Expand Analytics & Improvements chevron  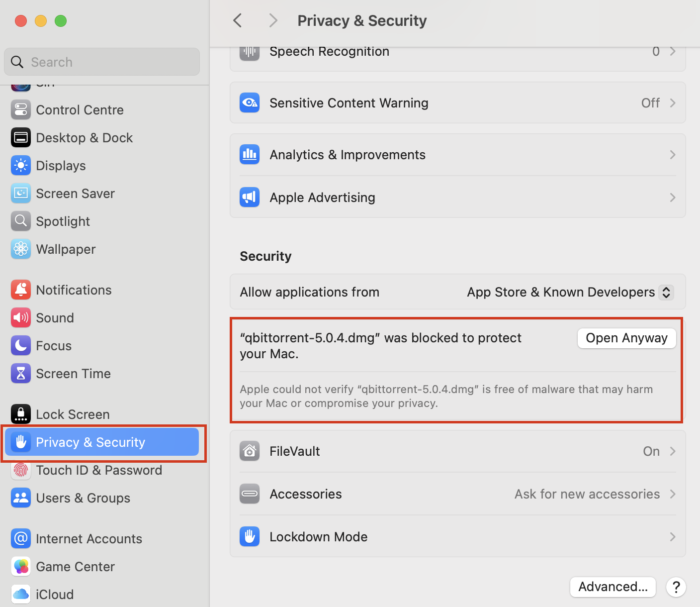[x=673, y=155]
